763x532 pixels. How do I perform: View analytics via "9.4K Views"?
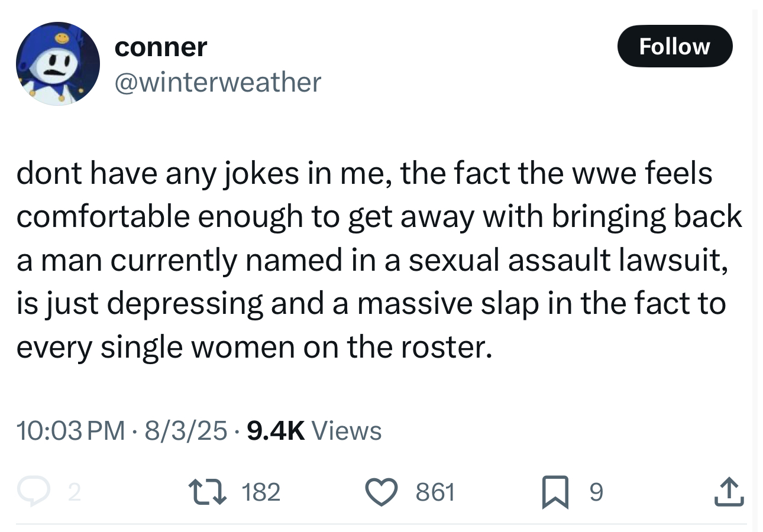pyautogui.click(x=314, y=430)
